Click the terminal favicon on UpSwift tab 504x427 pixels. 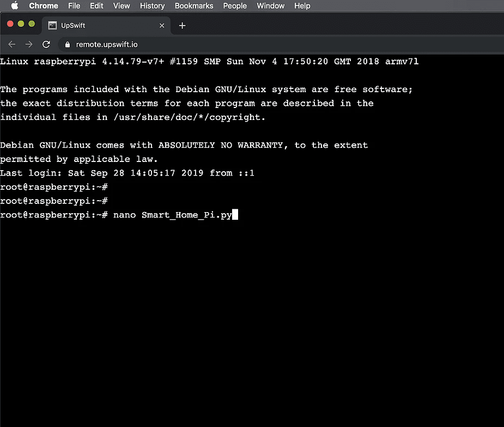coord(52,26)
